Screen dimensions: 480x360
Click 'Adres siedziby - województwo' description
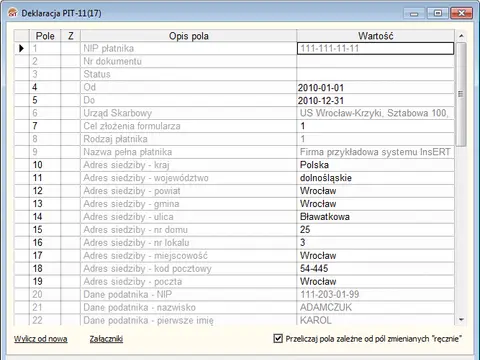point(188,178)
